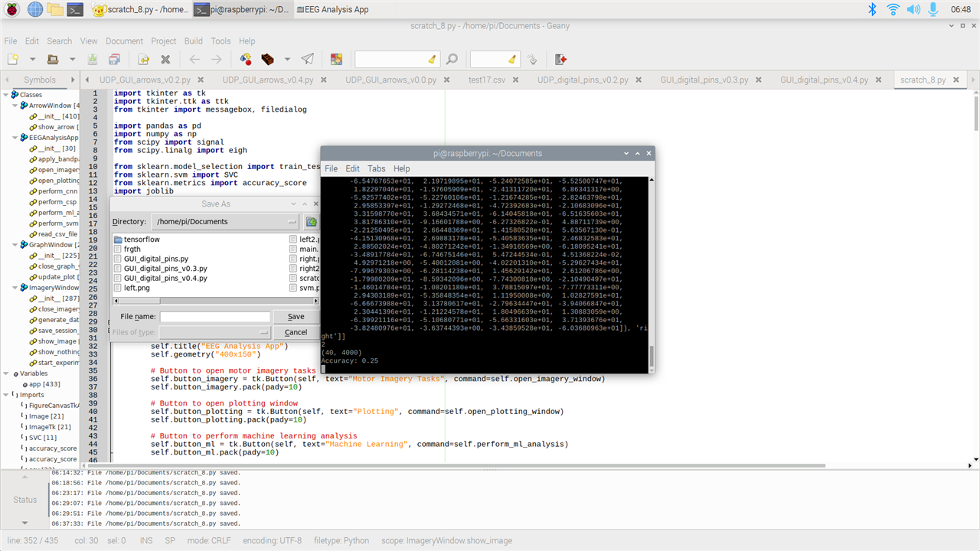Run the script with paper-plane icon
This screenshot has height=551, width=980.
tap(307, 59)
